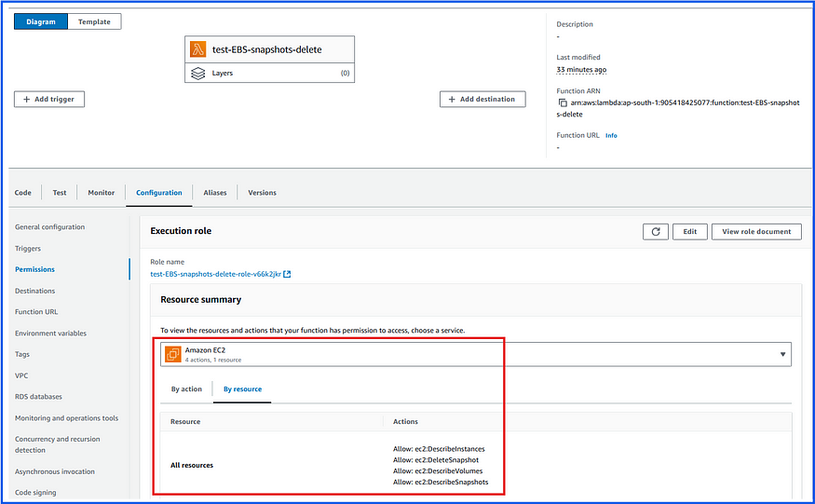Open the Test tab
The height and width of the screenshot is (504, 815).
[x=60, y=193]
